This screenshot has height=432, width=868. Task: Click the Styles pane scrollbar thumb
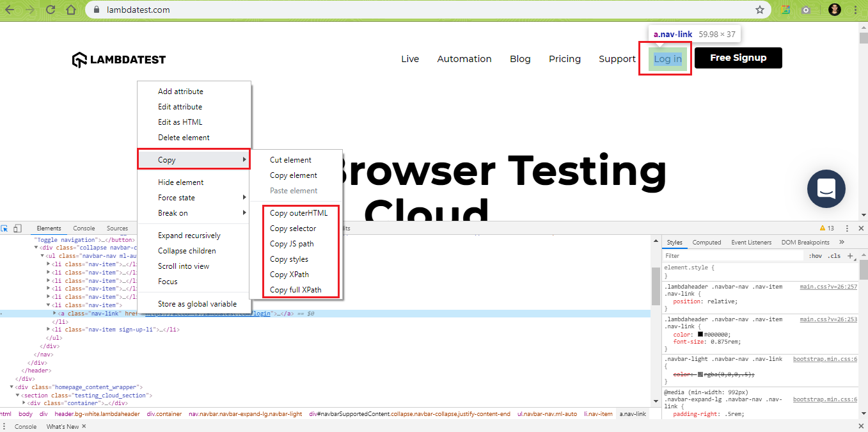tap(863, 270)
